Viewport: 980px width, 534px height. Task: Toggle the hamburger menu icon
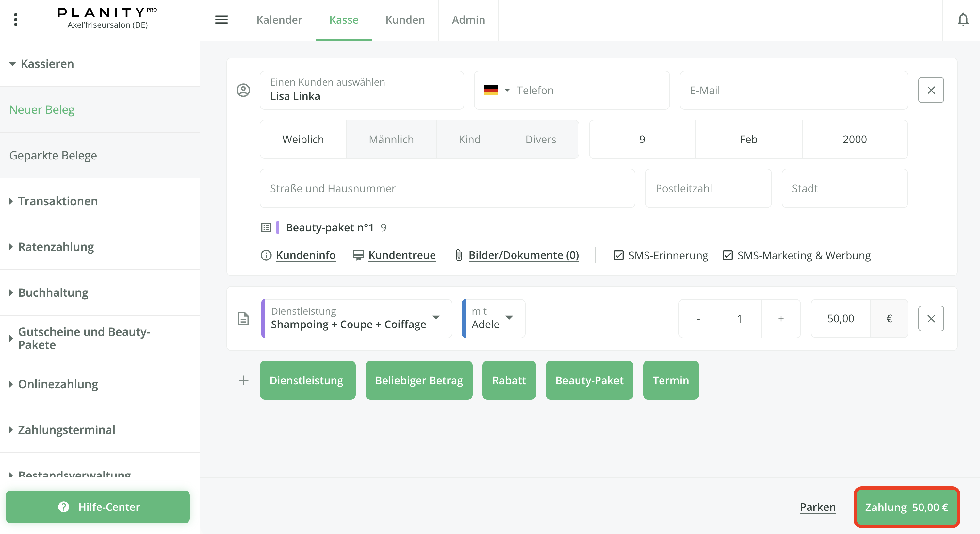pos(221,20)
